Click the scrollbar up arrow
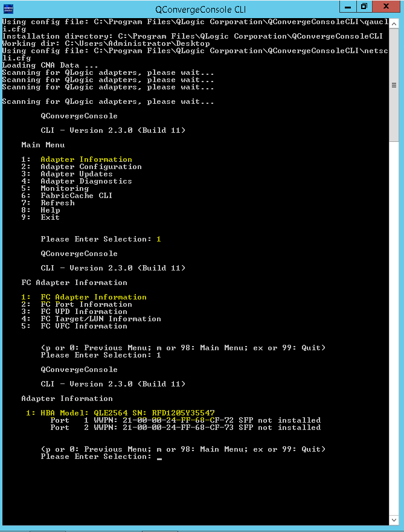Viewport: 404px width, 532px height. (x=394, y=24)
